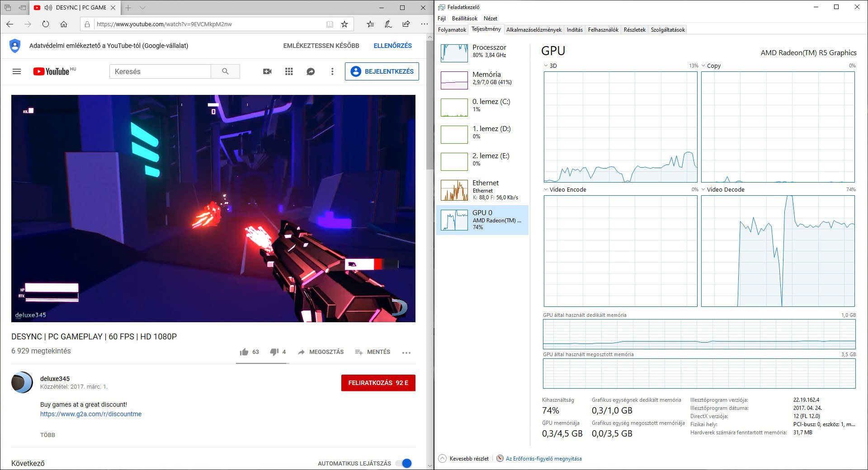868x470 pixels.
Task: Click MEGOSZTÁS share button
Action: (x=321, y=352)
